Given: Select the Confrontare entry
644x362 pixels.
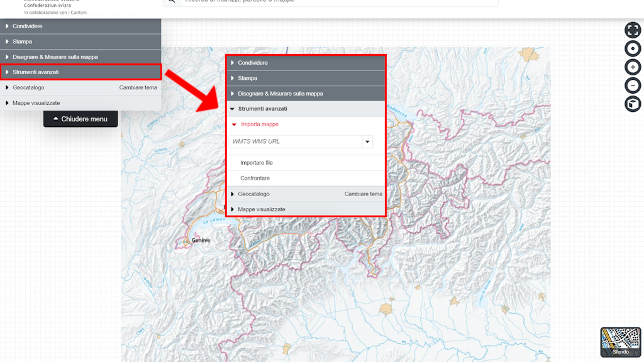Looking at the screenshot, I should pyautogui.click(x=255, y=178).
